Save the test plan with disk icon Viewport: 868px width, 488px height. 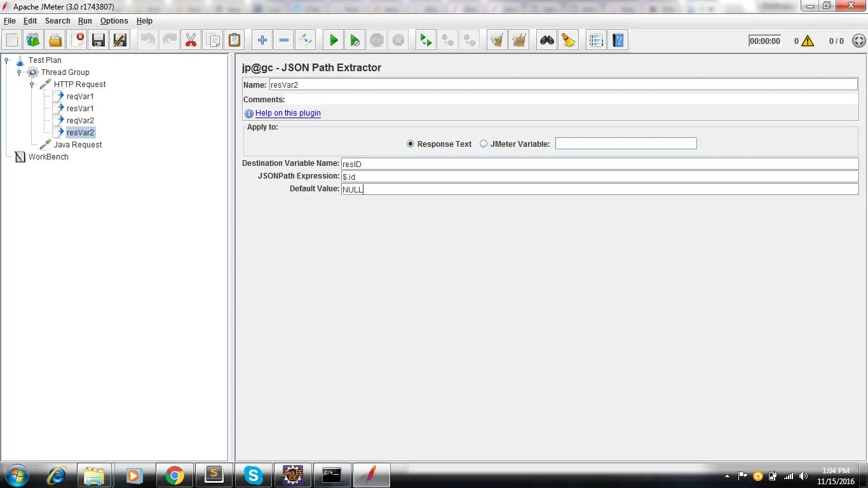(98, 41)
